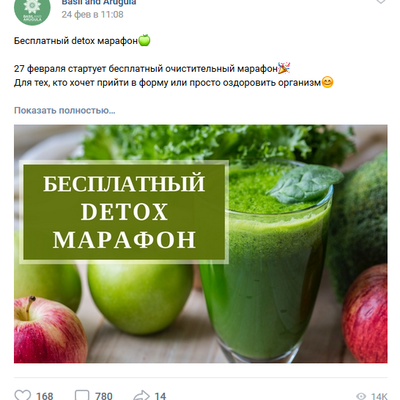This screenshot has width=400, height=400.
Task: Click the 780 comments counter
Action: [104, 396]
